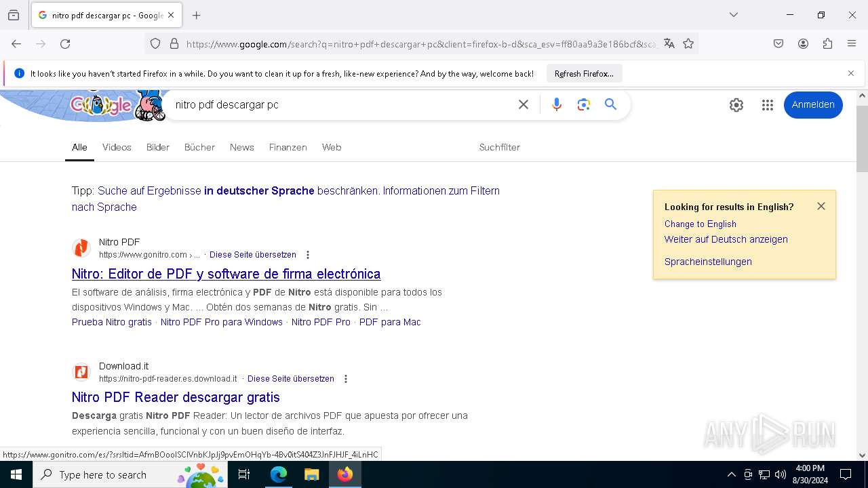Viewport: 868px width, 488px height.
Task: Select the Alle results tab
Action: click(79, 147)
